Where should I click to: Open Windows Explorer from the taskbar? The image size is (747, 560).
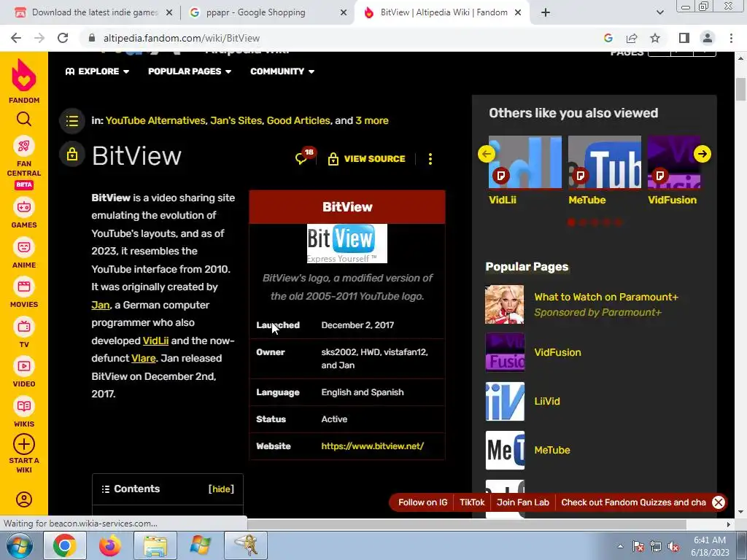(x=155, y=545)
